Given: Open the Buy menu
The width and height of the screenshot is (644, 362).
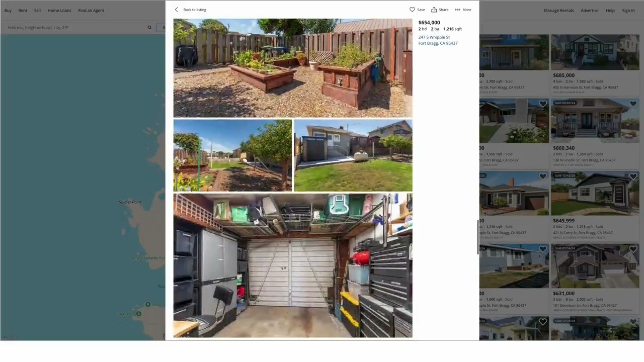Looking at the screenshot, I should tap(8, 11).
